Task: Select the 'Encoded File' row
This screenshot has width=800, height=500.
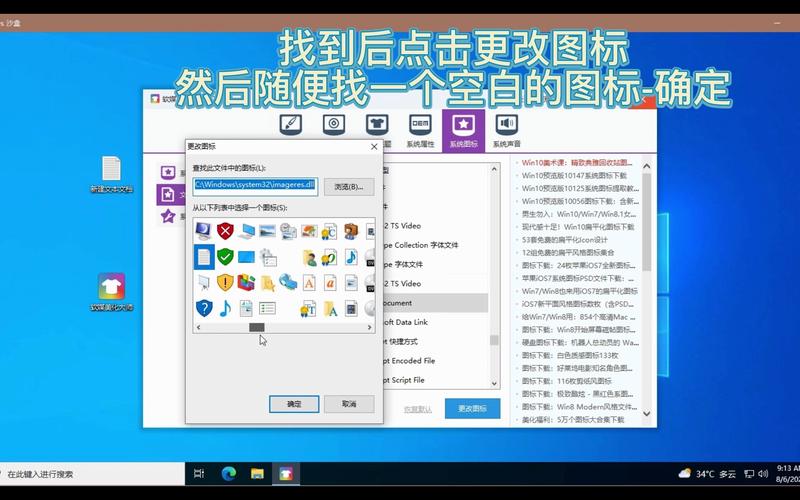Action: (x=435, y=361)
